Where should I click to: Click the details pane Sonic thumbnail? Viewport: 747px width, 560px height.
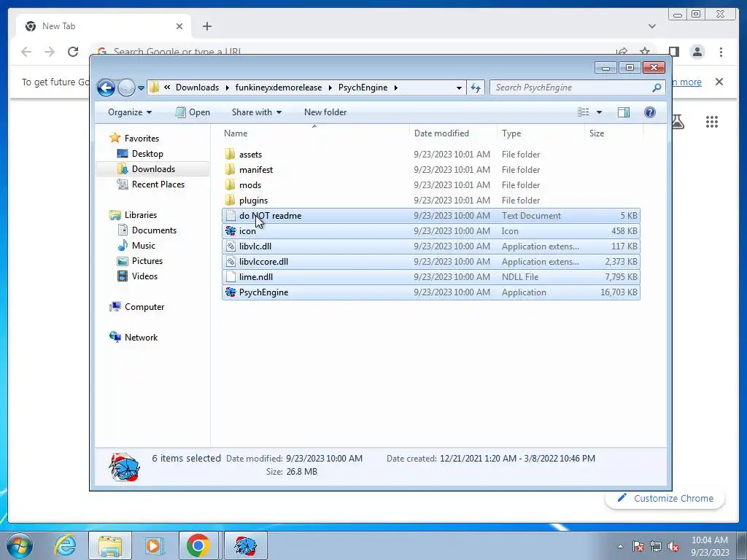point(124,467)
